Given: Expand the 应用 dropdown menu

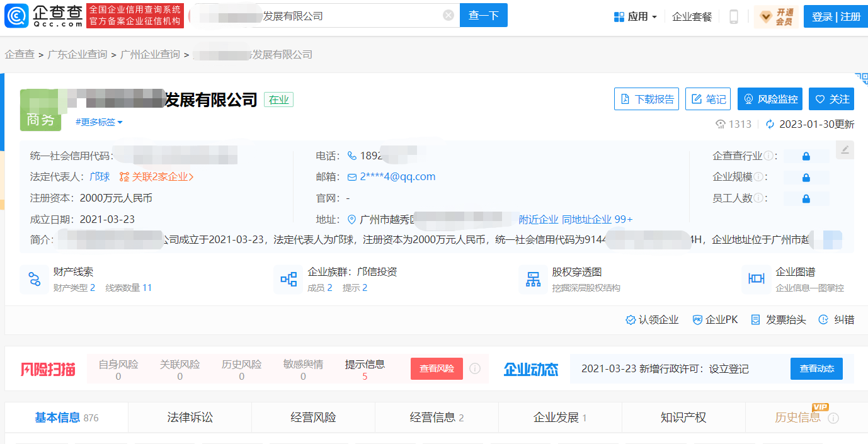Looking at the screenshot, I should point(636,17).
